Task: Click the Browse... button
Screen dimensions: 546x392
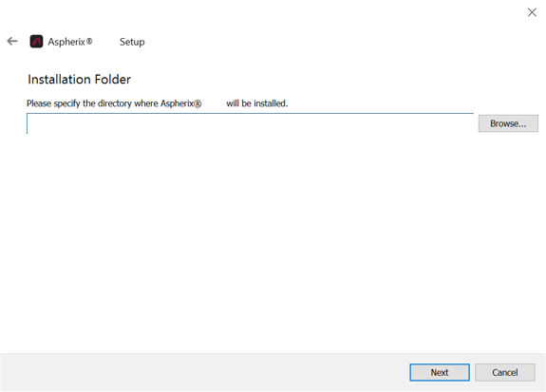Action: [x=508, y=123]
